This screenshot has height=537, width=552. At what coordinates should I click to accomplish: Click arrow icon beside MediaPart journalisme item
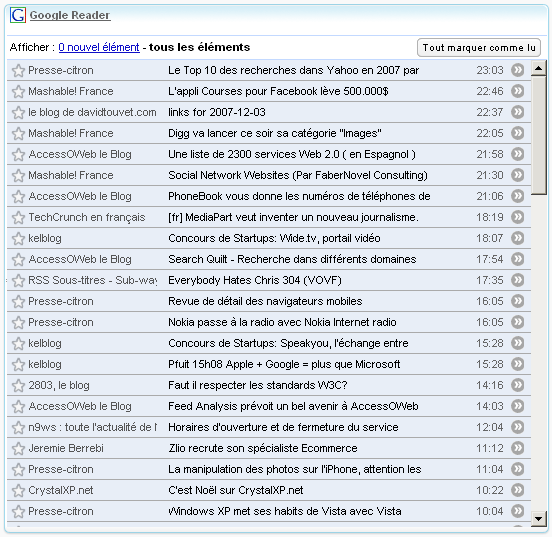click(x=518, y=217)
